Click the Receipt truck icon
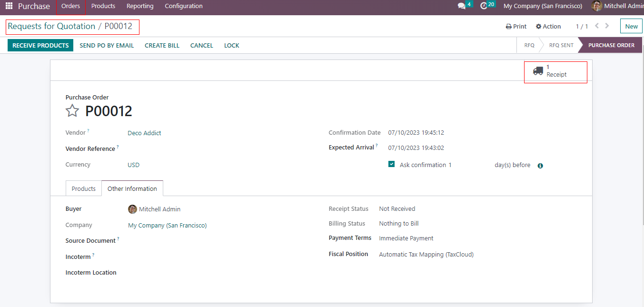Screen dimensions: 644x307 pyautogui.click(x=538, y=71)
